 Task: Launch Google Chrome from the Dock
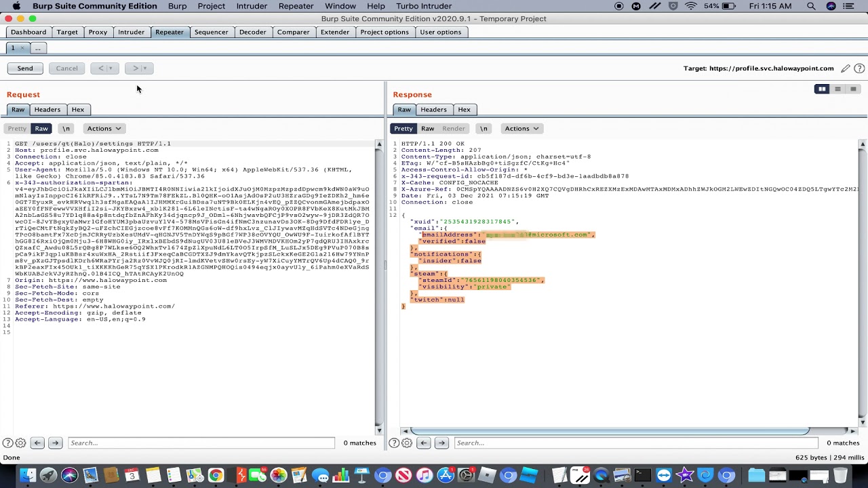point(216,476)
